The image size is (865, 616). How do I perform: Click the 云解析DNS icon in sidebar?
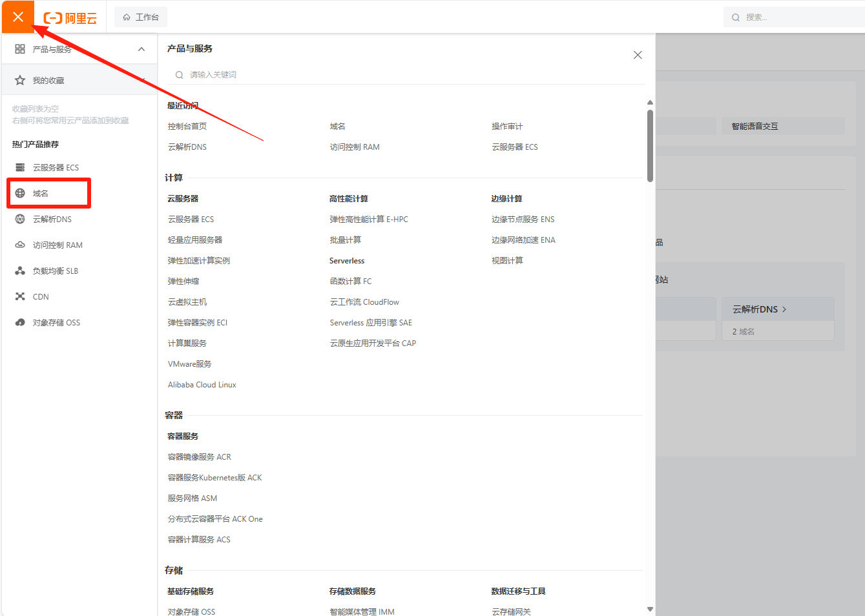[x=20, y=219]
